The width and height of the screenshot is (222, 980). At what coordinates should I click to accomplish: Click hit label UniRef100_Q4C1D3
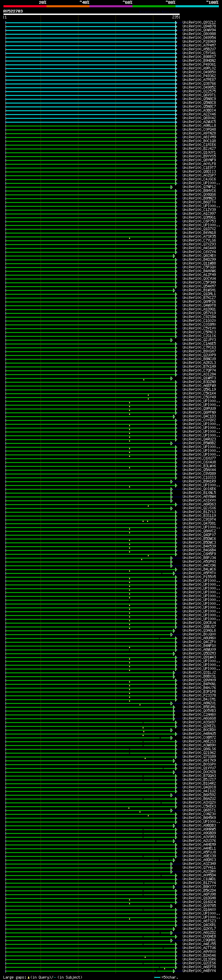[199, 416]
